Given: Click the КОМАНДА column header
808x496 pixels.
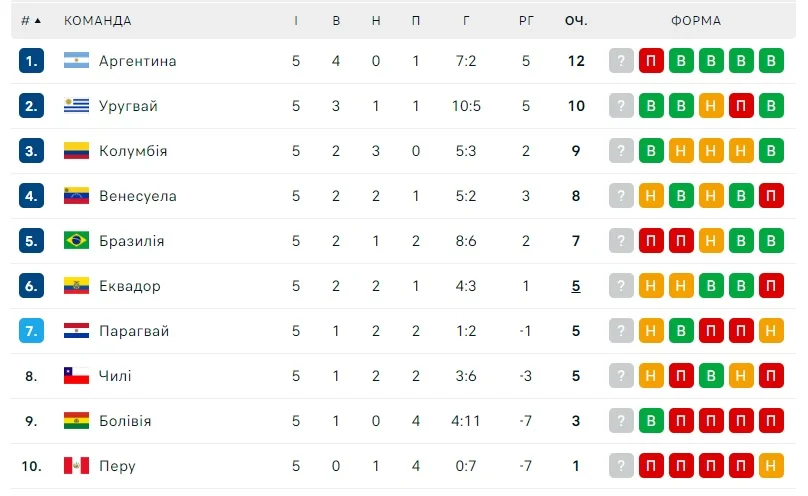Looking at the screenshot, I should click(x=97, y=21).
